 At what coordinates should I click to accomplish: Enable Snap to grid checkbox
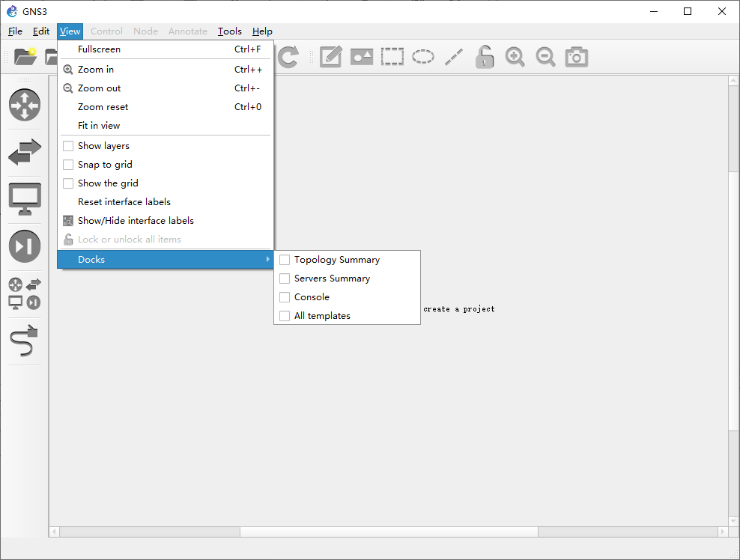coord(68,165)
